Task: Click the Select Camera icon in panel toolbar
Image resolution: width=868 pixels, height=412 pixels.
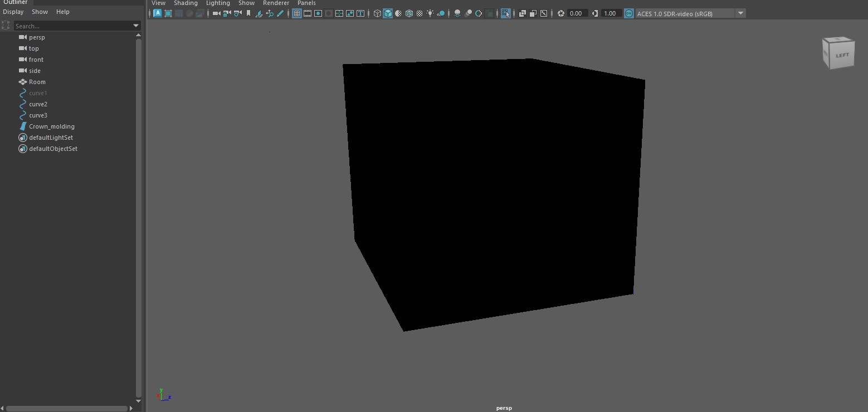Action: [x=216, y=13]
